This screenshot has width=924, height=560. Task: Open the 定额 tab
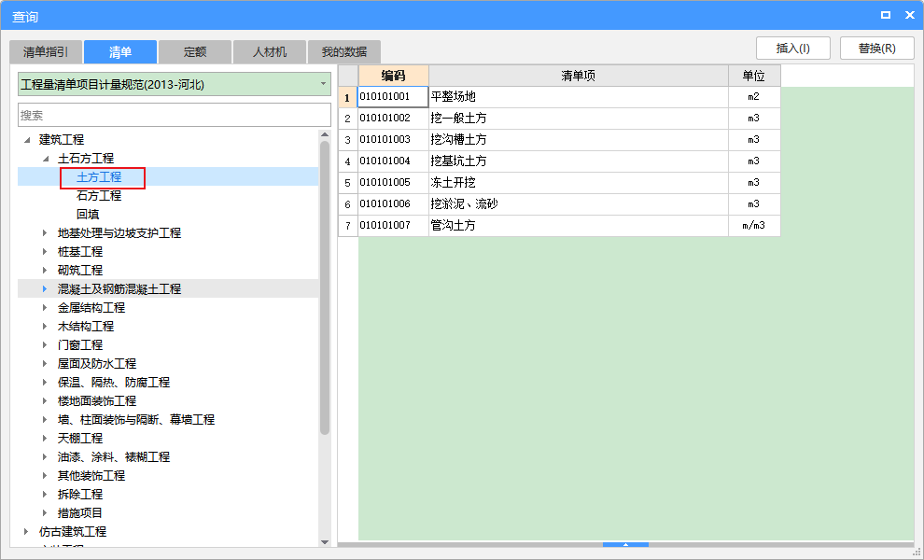pos(195,52)
